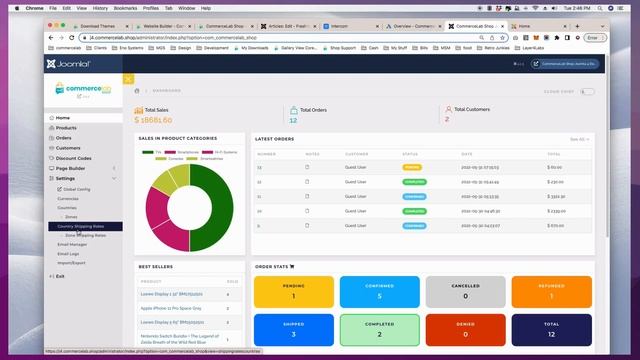Click the yellow X sidebar toggle button
This screenshot has height=360, width=640.
pos(128,79)
